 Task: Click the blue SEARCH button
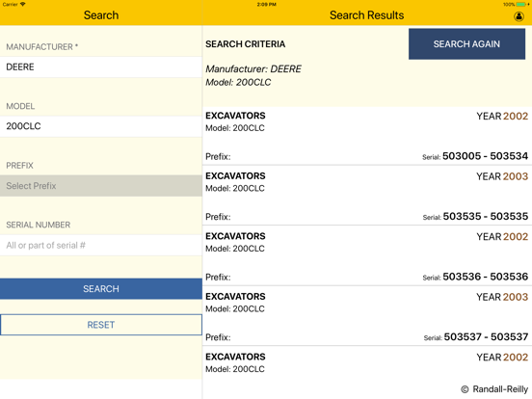pos(101,289)
